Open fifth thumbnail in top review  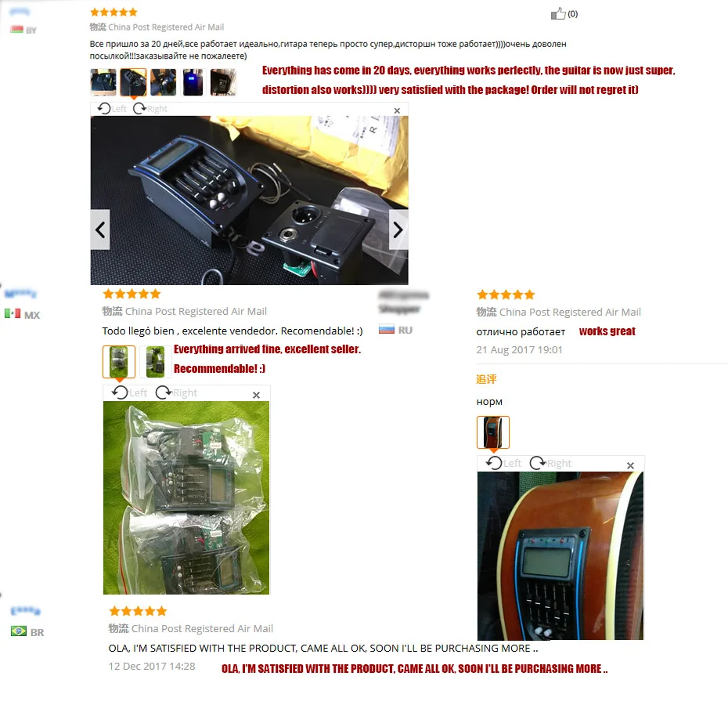click(x=223, y=82)
